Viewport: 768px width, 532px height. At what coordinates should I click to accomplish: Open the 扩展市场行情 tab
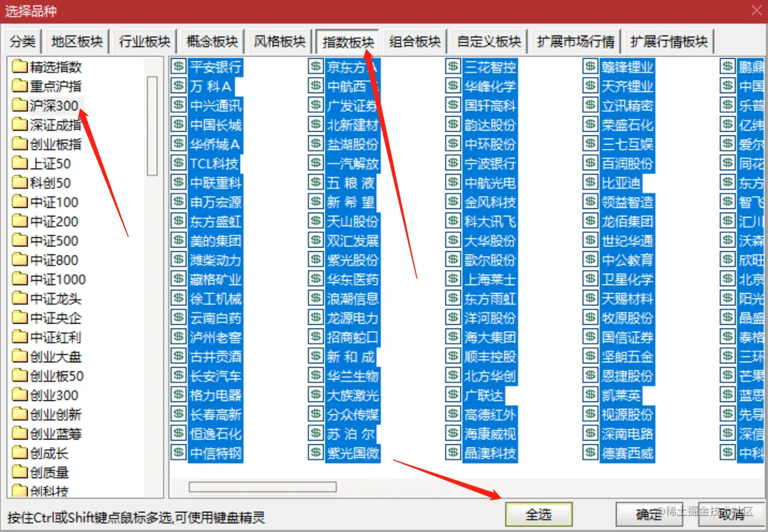(x=576, y=42)
